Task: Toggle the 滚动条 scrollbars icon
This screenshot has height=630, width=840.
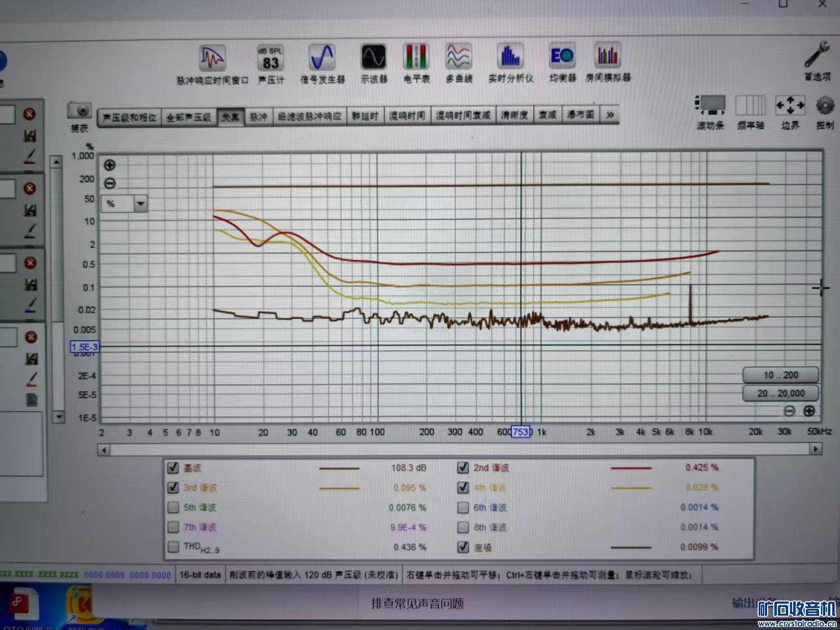Action: 710,105
